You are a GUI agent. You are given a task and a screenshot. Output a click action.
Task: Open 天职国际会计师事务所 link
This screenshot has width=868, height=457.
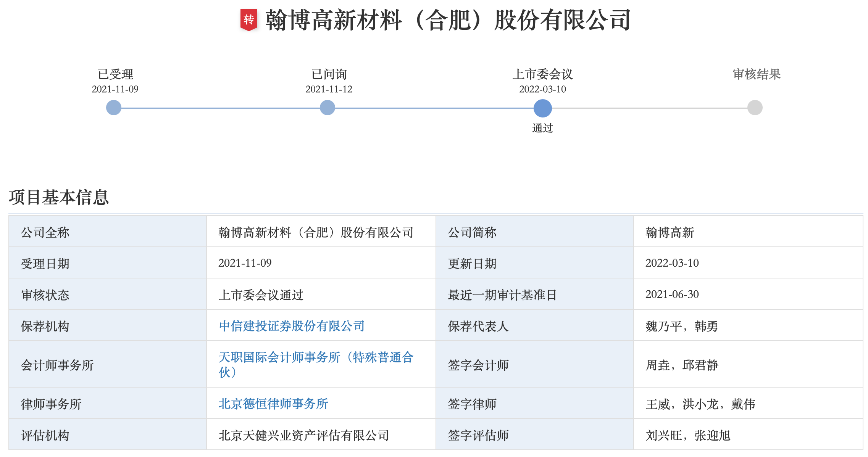click(x=316, y=364)
